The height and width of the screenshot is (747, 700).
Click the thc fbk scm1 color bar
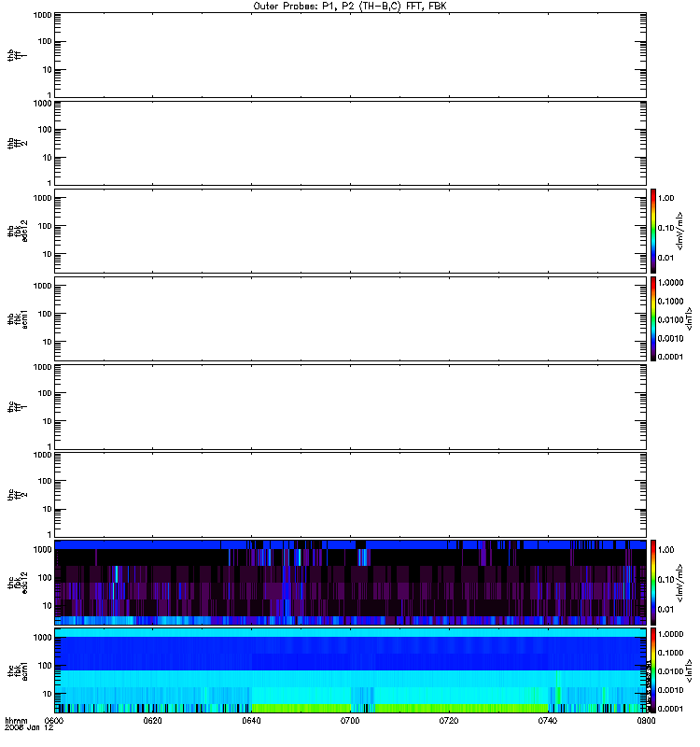(x=653, y=670)
